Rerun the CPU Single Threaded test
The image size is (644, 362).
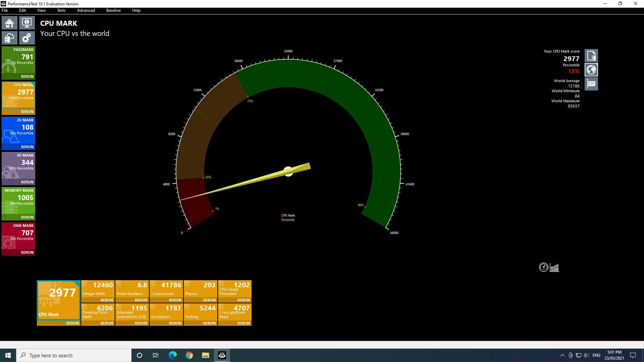pyautogui.click(x=244, y=300)
